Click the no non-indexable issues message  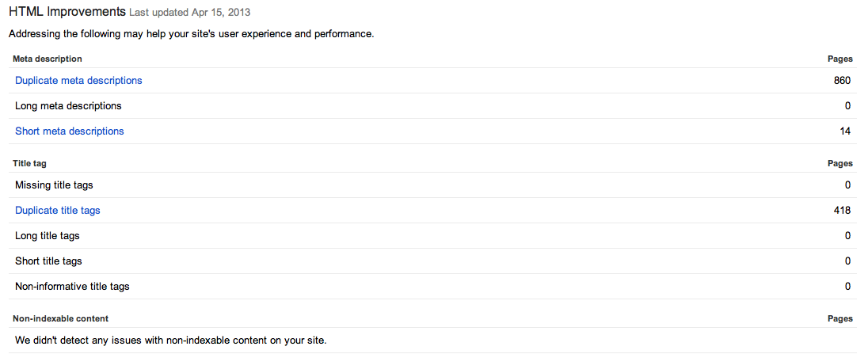coord(171,341)
